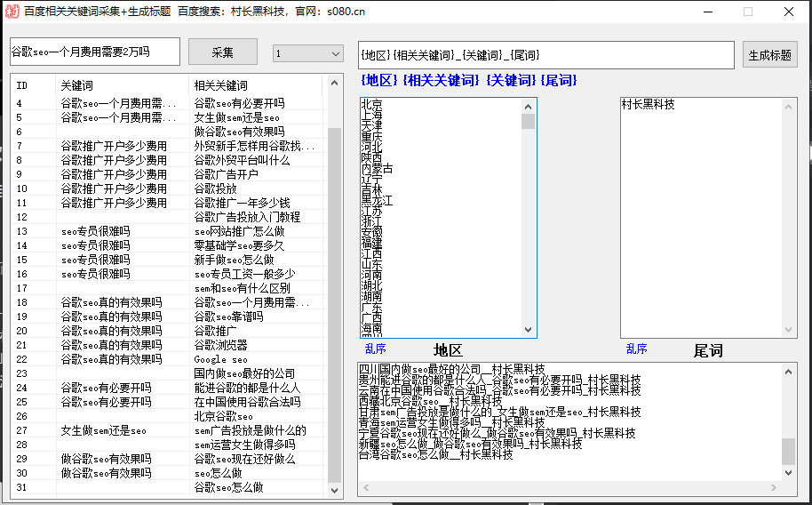The height and width of the screenshot is (505, 812).
Task: Open the number dropdown showing 1
Action: pyautogui.click(x=307, y=54)
